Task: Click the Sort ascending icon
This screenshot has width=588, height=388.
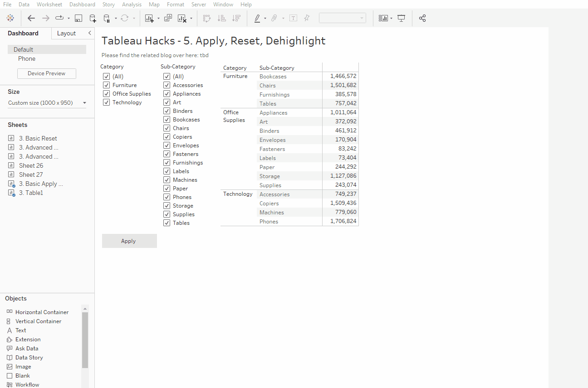Action: (222, 18)
